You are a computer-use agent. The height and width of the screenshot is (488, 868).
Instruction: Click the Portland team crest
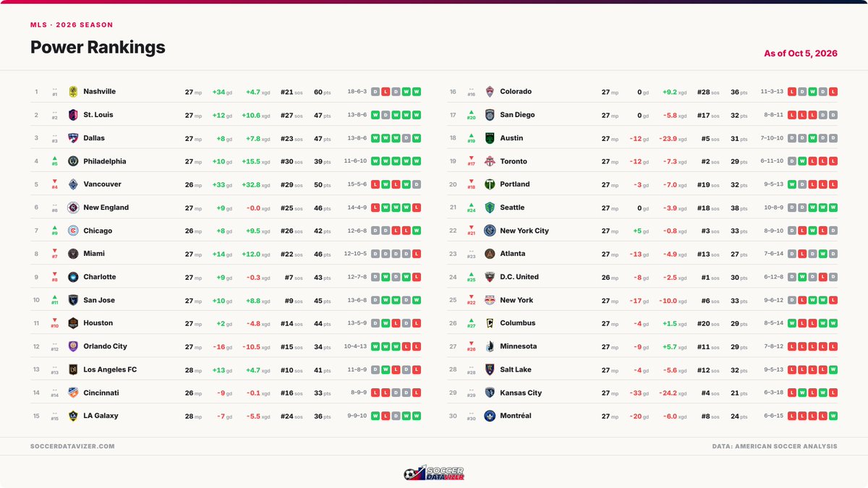pos(490,184)
